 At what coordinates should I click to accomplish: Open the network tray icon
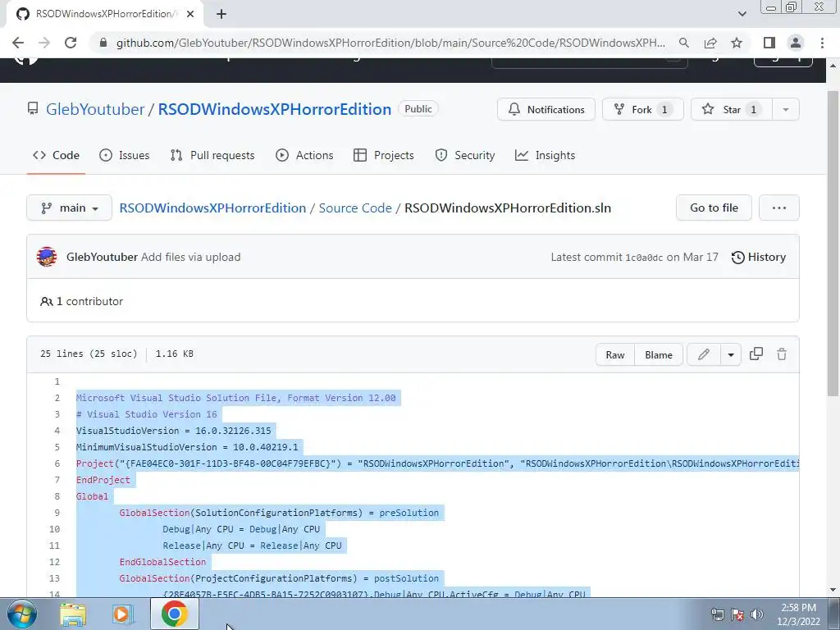point(717,614)
